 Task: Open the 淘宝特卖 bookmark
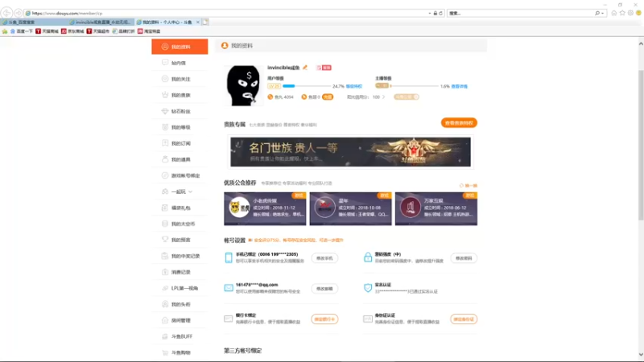(149, 31)
